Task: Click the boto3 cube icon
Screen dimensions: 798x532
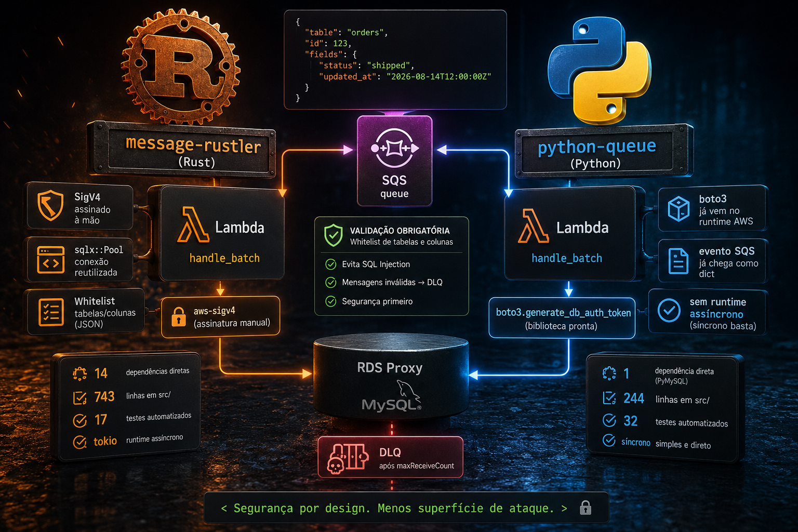Action: coord(679,209)
